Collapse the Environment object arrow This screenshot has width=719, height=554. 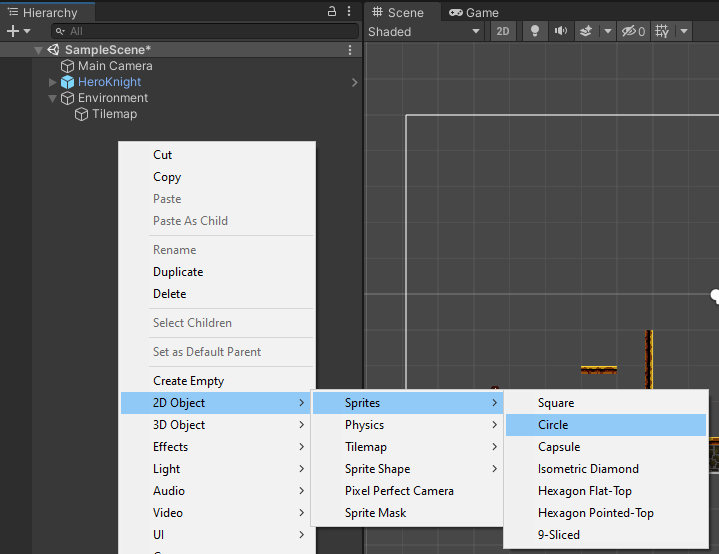[x=52, y=99]
